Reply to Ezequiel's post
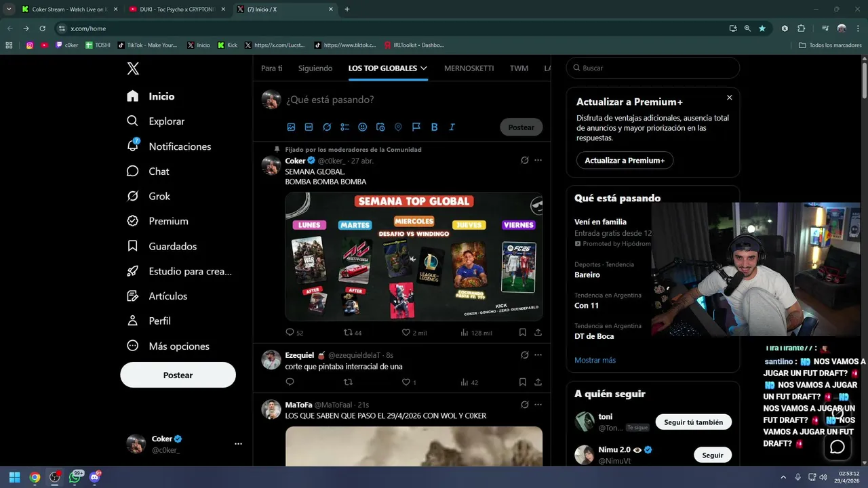This screenshot has width=868, height=488. 290,382
